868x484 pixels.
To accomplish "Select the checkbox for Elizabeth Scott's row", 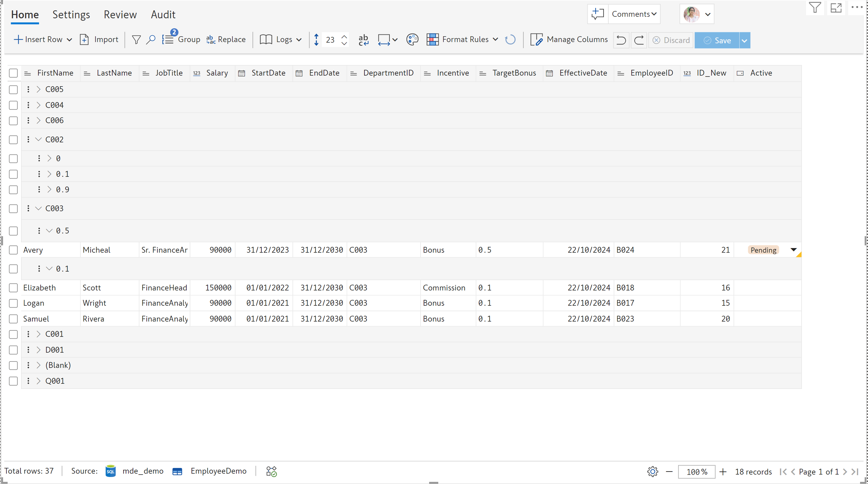I will pos(13,288).
